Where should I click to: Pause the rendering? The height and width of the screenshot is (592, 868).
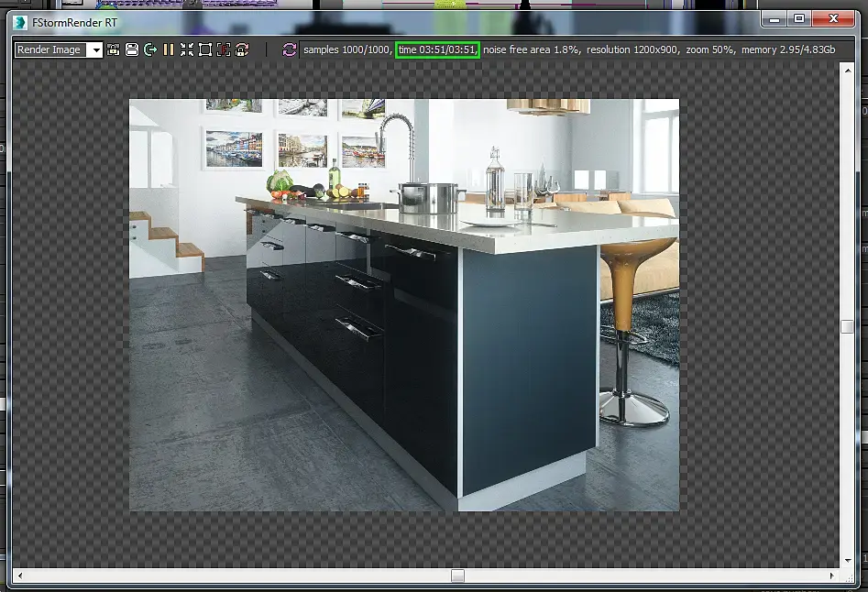click(x=169, y=49)
